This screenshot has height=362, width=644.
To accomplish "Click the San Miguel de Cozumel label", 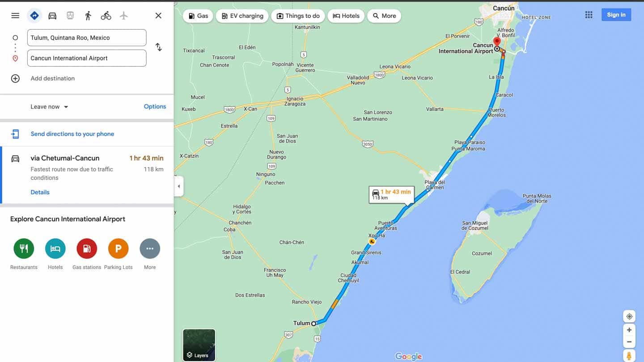I will (475, 226).
